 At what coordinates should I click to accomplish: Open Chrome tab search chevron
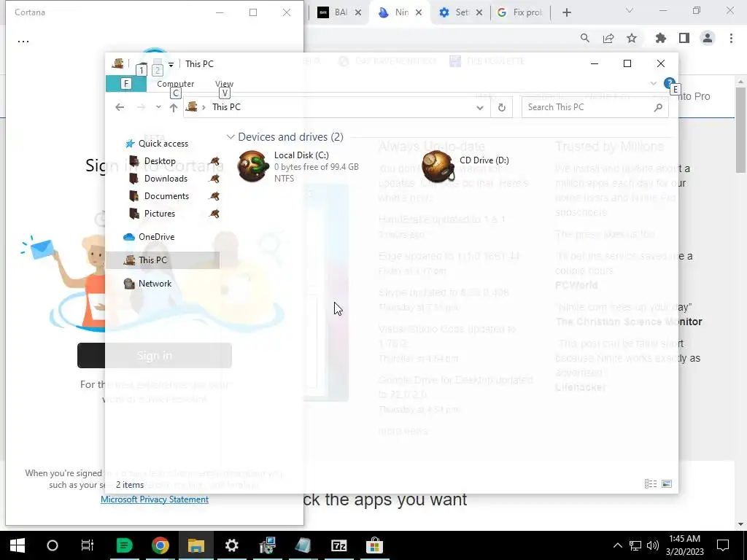tap(629, 10)
